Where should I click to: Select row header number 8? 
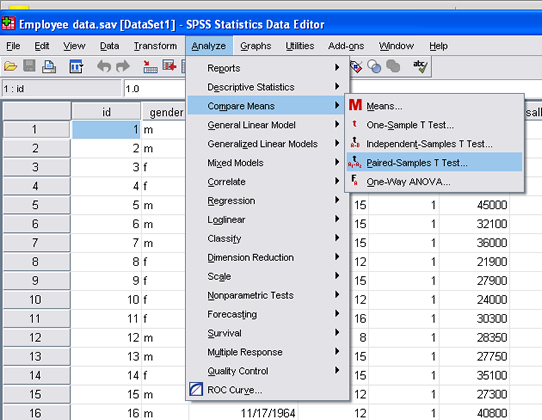36,262
